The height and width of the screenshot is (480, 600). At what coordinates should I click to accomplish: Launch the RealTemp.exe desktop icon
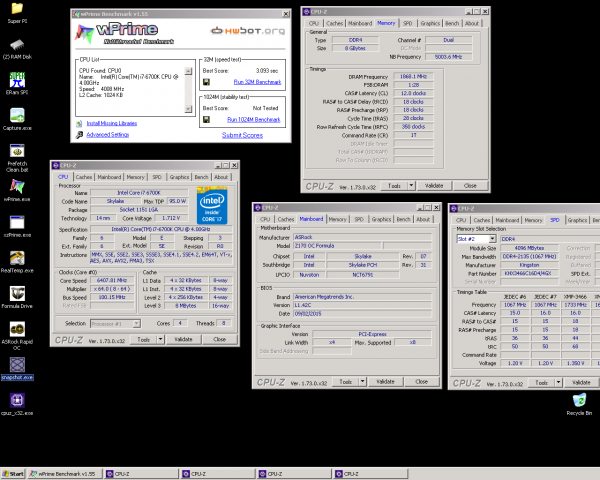pos(17,258)
